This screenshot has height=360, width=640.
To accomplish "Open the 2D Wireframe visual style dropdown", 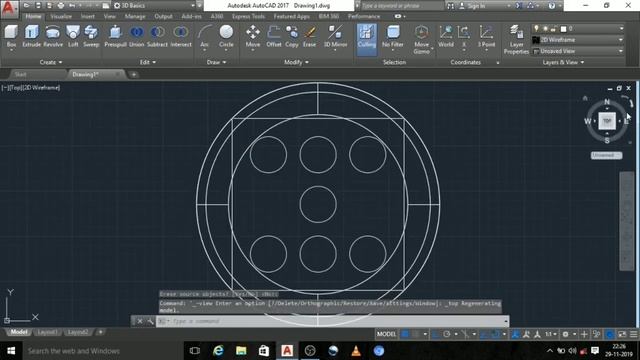I will (x=578, y=40).
